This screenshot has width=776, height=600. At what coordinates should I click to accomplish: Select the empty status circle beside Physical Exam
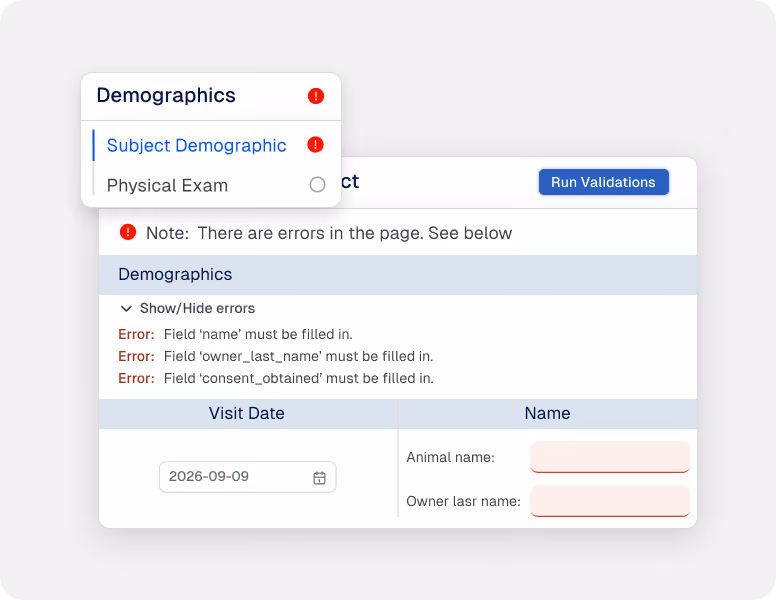pos(317,185)
